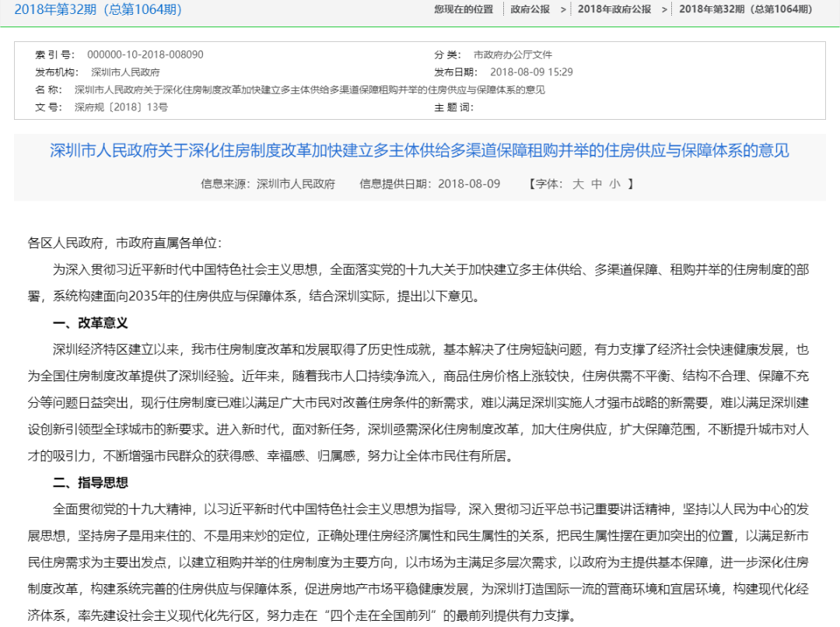Screen dimensions: 840x627
Task: Select document number 深府规〔2018〕13号
Action: pyautogui.click(x=121, y=107)
